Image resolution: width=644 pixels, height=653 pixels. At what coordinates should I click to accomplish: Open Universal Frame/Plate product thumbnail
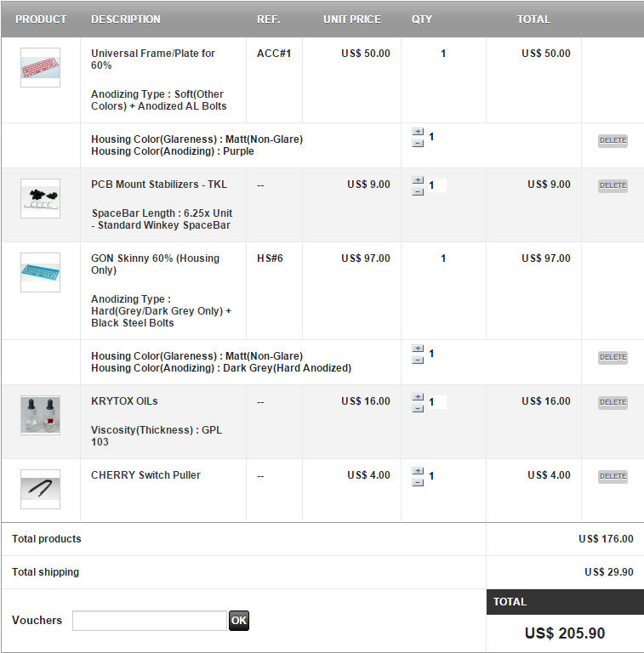40,67
